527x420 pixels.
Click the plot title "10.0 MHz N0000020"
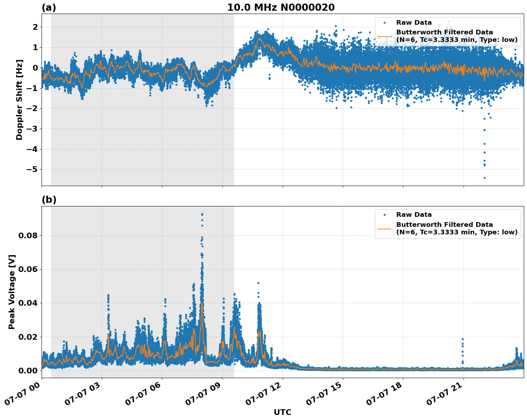(281, 8)
